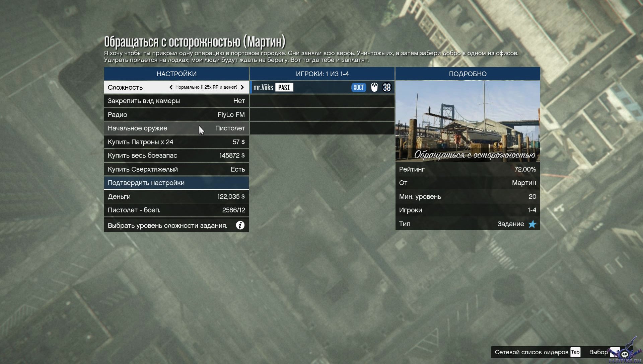Select player mr.Viiks in players list
The image size is (643, 364).
coord(322,87)
